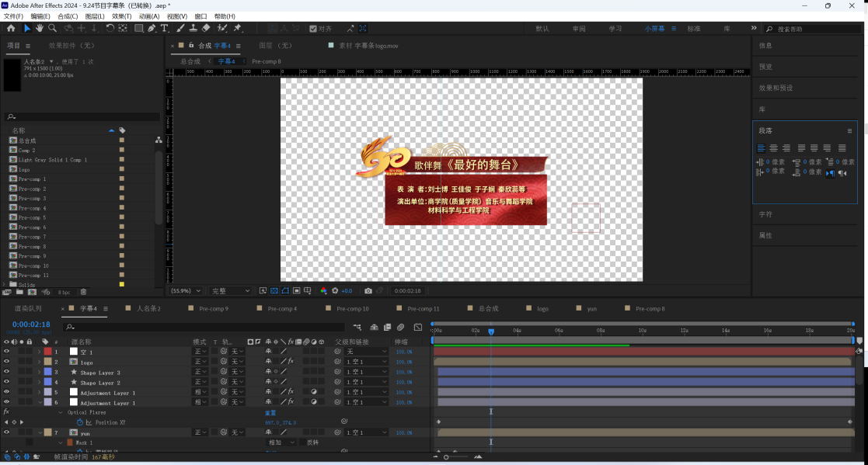868x465 pixels.
Task: Click the new composition icon in project panel
Action: tap(32, 292)
